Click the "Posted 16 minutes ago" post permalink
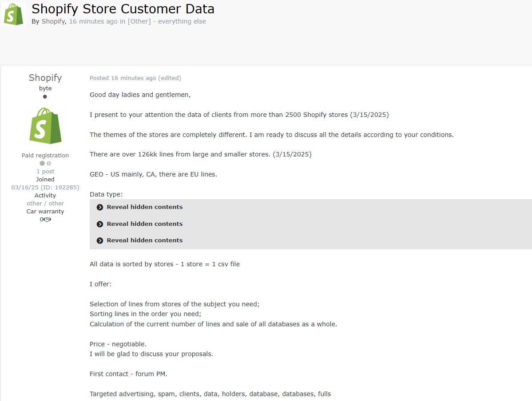This screenshot has width=532, height=401. (x=123, y=78)
